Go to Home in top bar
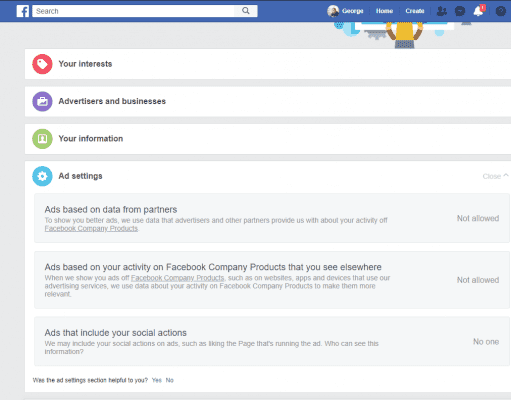 [x=384, y=11]
